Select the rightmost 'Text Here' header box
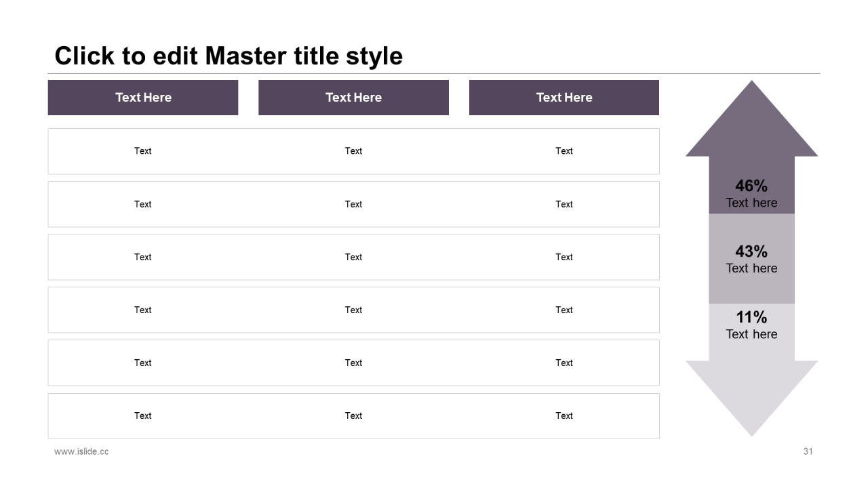 click(x=564, y=98)
